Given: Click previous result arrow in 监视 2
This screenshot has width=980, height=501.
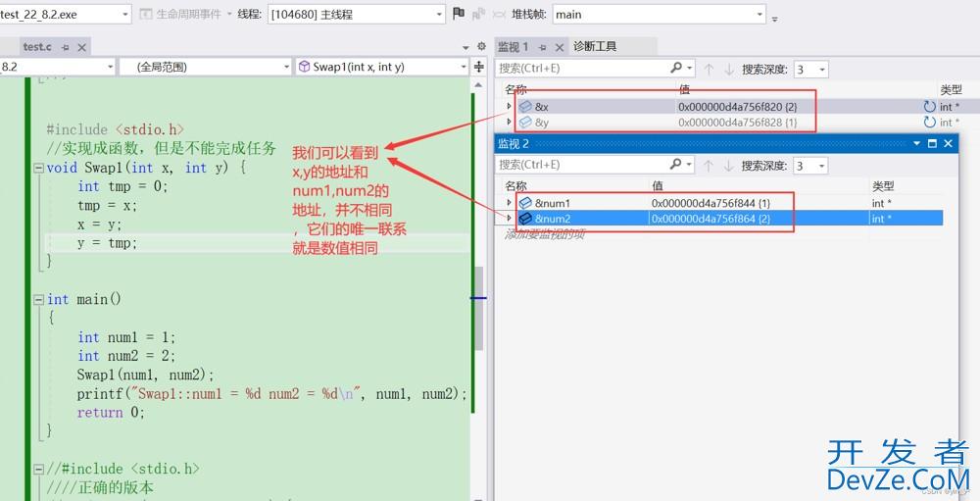Looking at the screenshot, I should point(709,166).
